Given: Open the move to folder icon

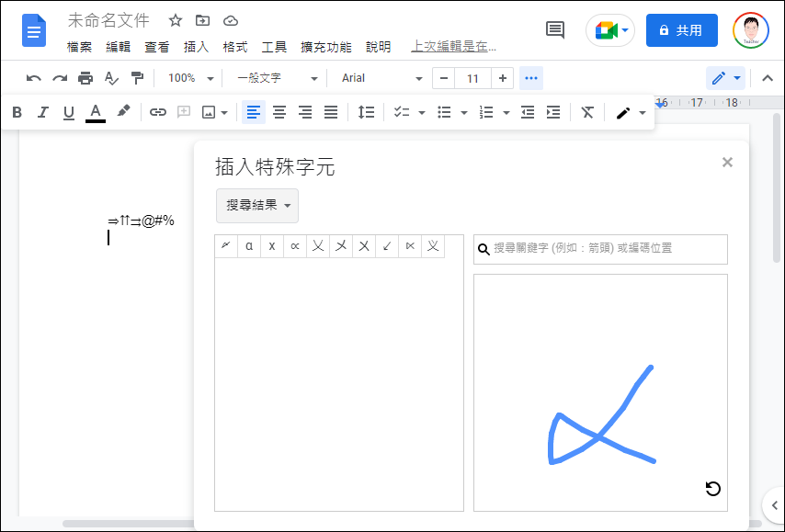Looking at the screenshot, I should [203, 20].
